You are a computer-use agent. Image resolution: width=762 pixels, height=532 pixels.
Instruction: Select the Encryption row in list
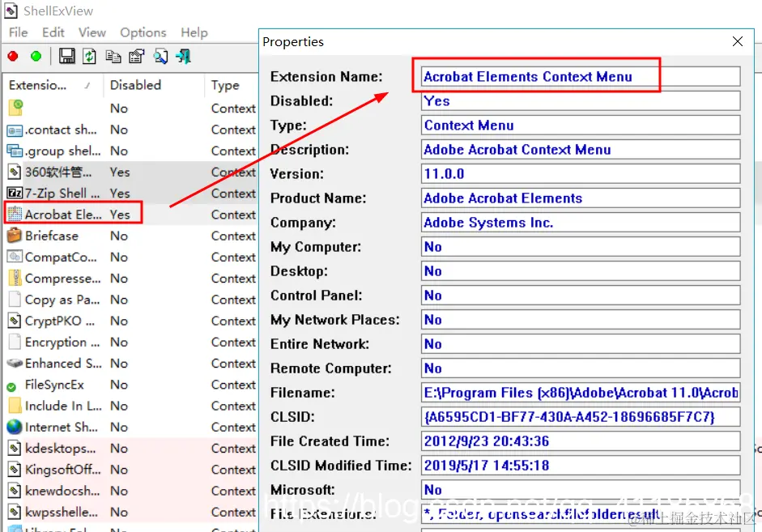coord(131,342)
